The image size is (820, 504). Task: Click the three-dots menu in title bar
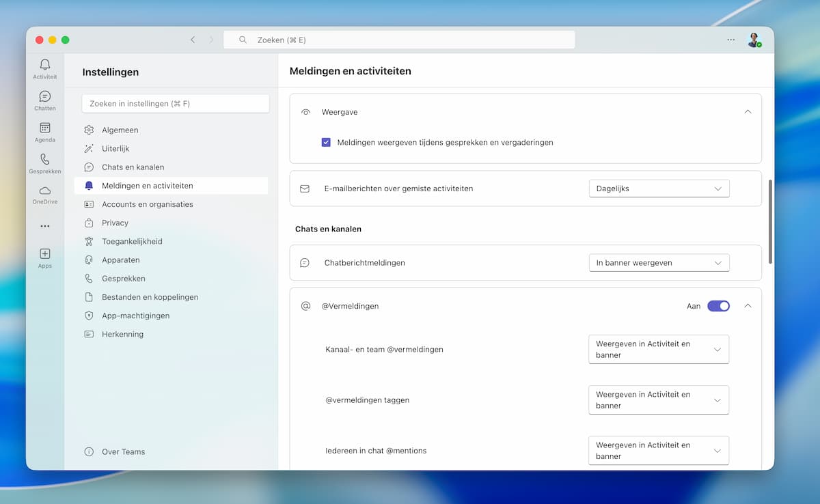coord(731,40)
